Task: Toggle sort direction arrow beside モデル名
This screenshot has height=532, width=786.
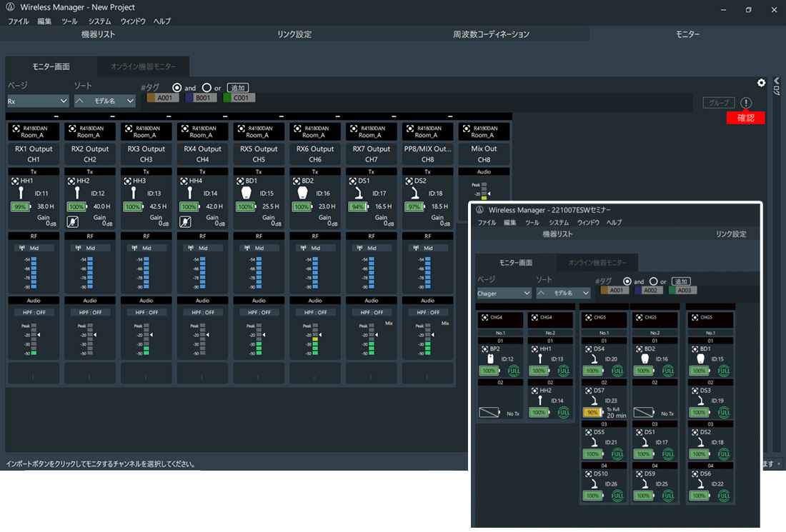Action: [80, 101]
